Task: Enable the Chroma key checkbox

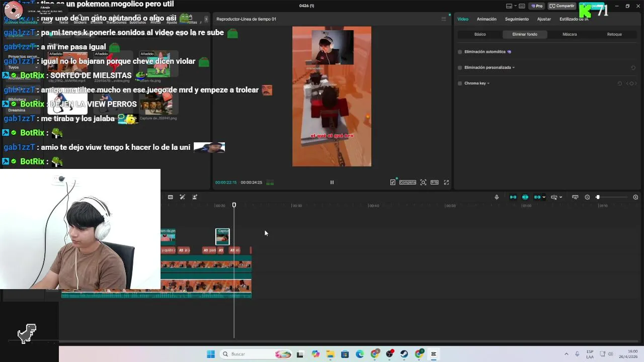Action: (x=460, y=83)
